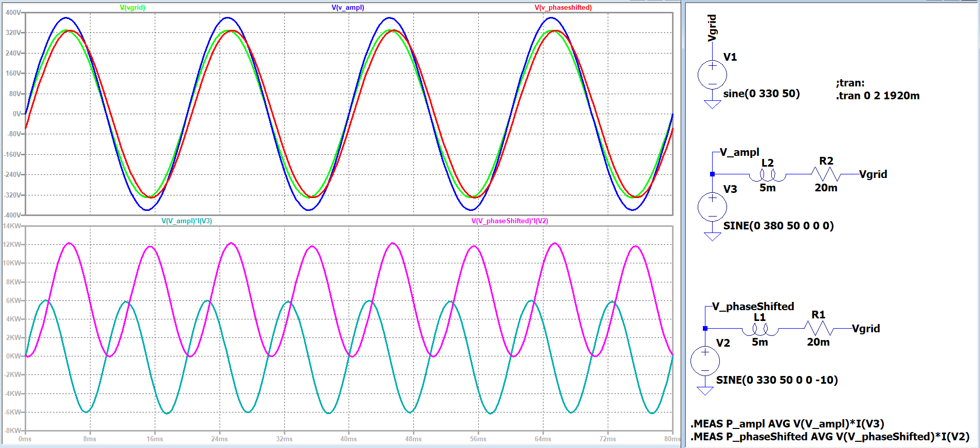Select the teal V(V_ampl)*I(V3) trace label
The height and width of the screenshot is (448, 980).
tap(187, 221)
